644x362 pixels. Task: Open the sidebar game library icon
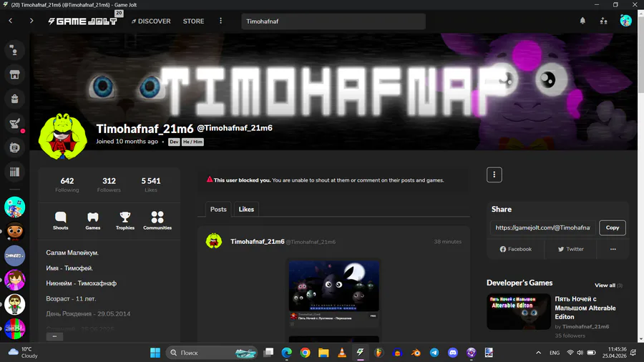point(14,147)
